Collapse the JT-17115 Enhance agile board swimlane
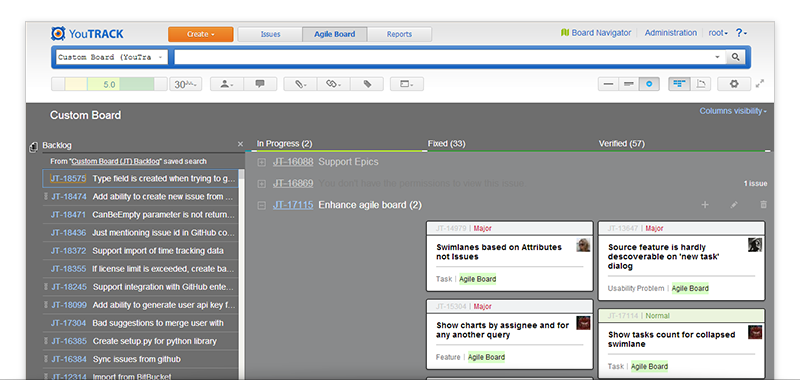 [262, 205]
